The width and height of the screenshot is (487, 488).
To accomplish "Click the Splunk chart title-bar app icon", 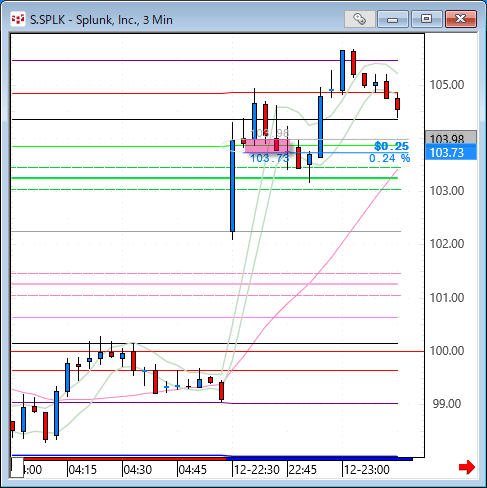I will tap(18, 19).
